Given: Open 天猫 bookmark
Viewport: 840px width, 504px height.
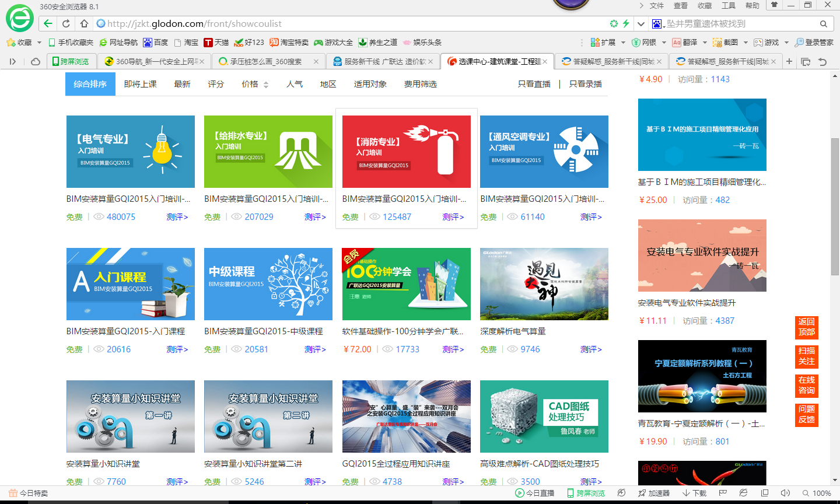Looking at the screenshot, I should pos(216,43).
